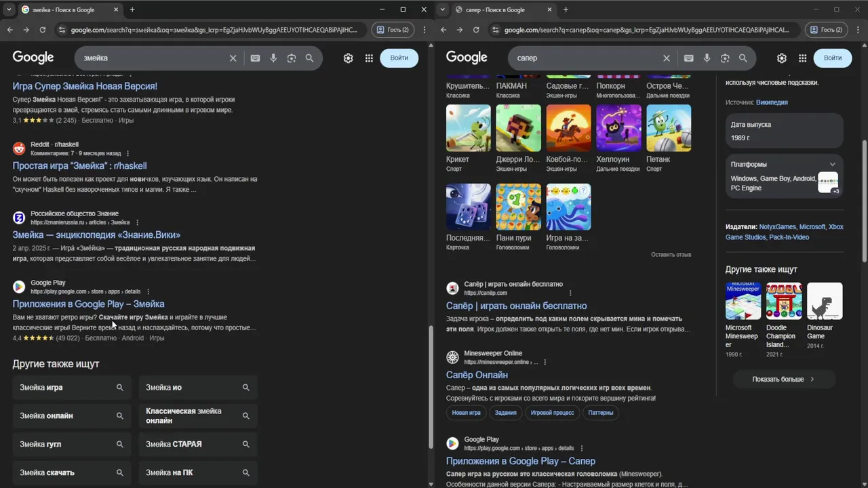
Task: Open tab search dropdown in right window
Action: click(442, 9)
